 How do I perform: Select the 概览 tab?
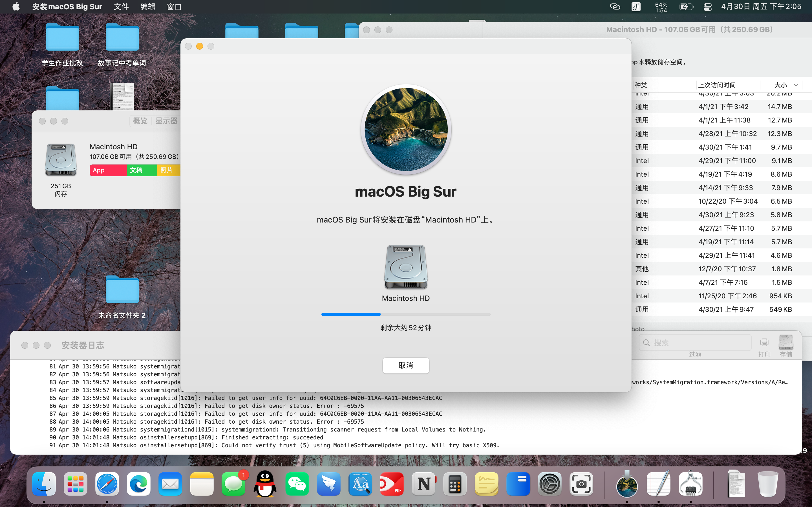click(x=140, y=121)
